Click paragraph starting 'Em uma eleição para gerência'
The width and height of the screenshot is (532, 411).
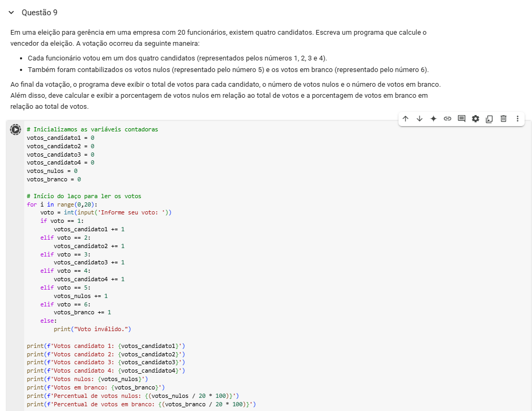point(219,38)
